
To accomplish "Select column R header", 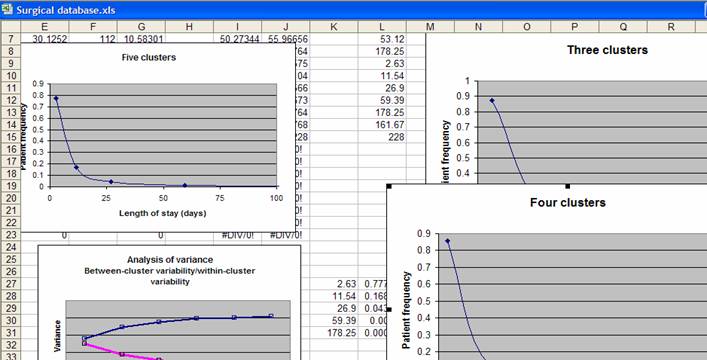I will coord(671,27).
